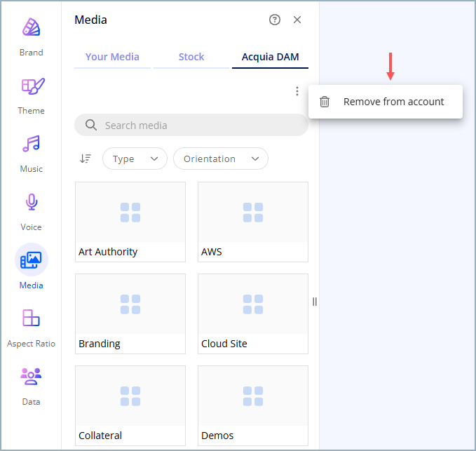
Task: Open the Data people icon
Action: (x=31, y=376)
